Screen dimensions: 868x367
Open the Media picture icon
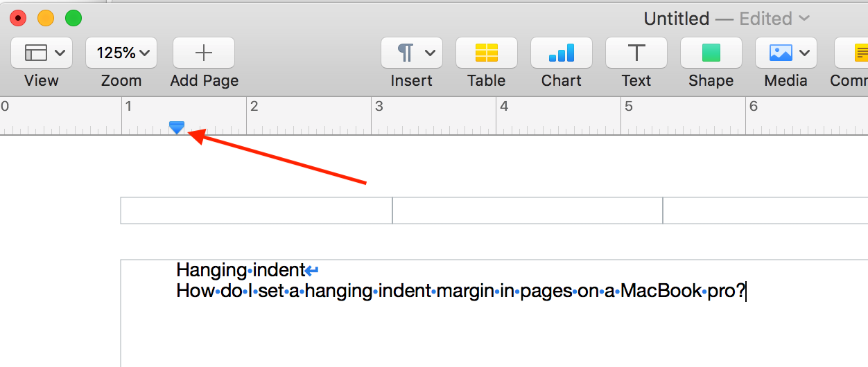[x=781, y=53]
